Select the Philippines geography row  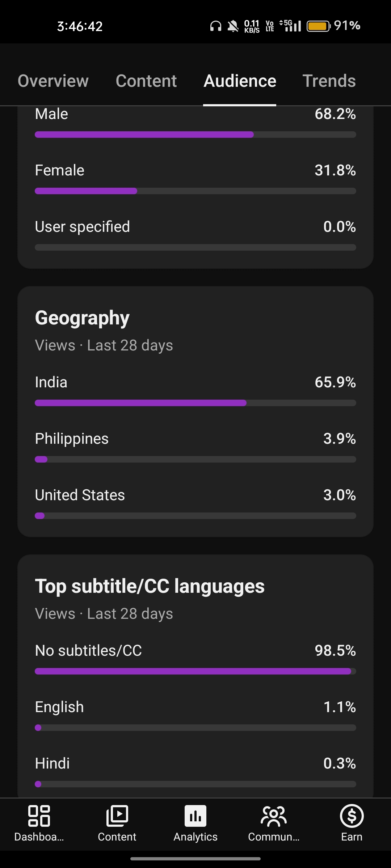195,447
